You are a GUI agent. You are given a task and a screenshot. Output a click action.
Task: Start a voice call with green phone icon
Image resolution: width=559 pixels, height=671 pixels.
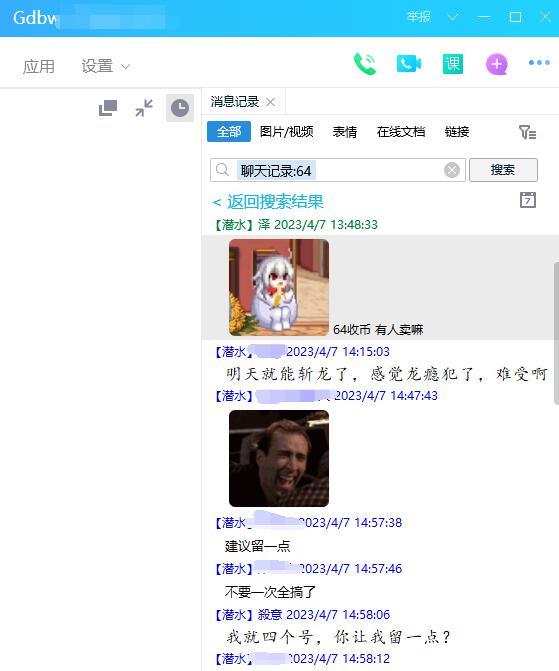coord(365,64)
